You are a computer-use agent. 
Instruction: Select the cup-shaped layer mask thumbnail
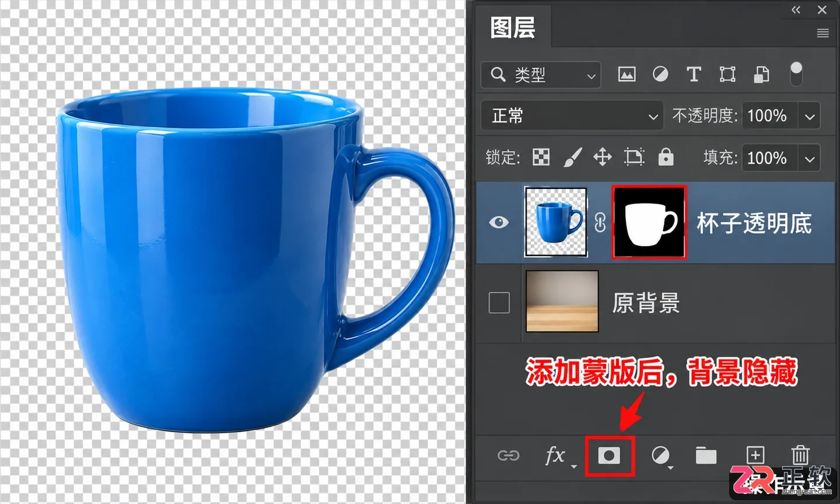coord(649,222)
